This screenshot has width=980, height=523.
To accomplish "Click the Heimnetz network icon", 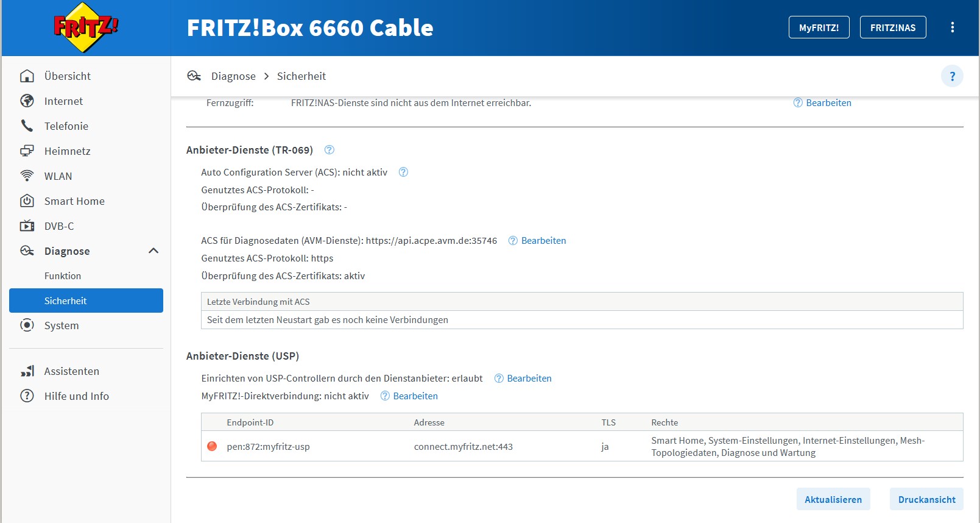I will 27,151.
